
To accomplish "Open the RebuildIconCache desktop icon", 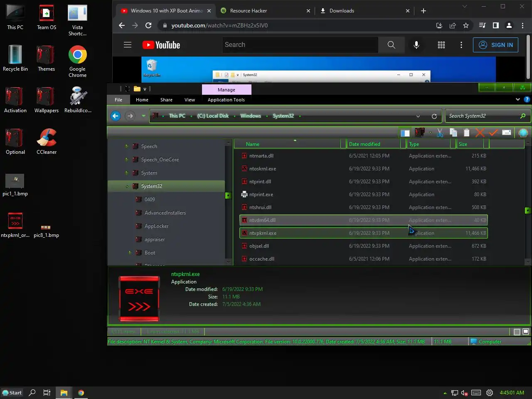I will pos(78,100).
